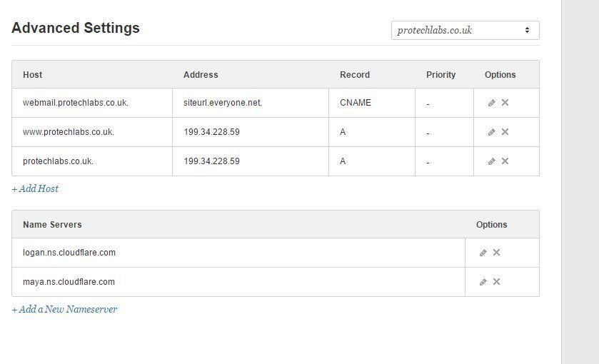The height and width of the screenshot is (364, 599).
Task: Click the Advanced Settings heading
Action: click(x=76, y=28)
